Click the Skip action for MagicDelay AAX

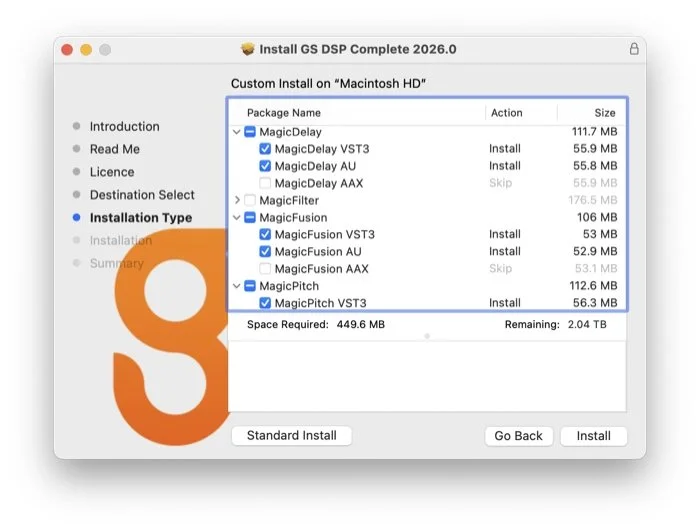tap(500, 183)
